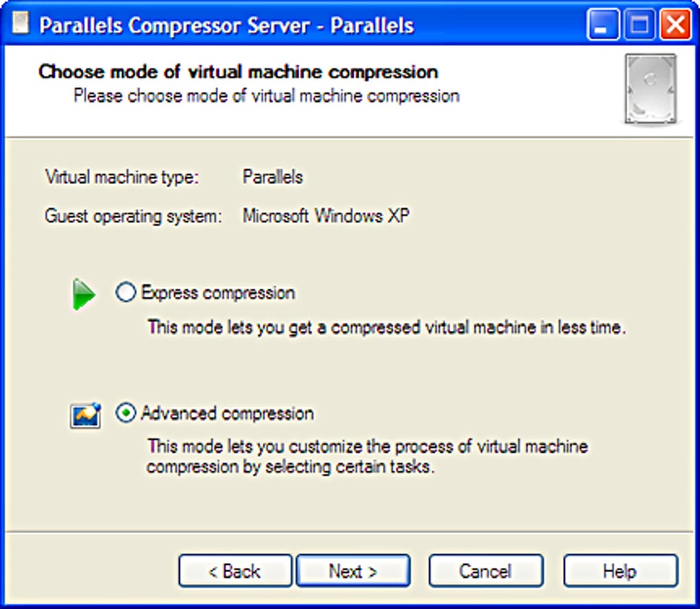Cancel the virtual machine compression wizard
The image size is (700, 609).
(485, 571)
